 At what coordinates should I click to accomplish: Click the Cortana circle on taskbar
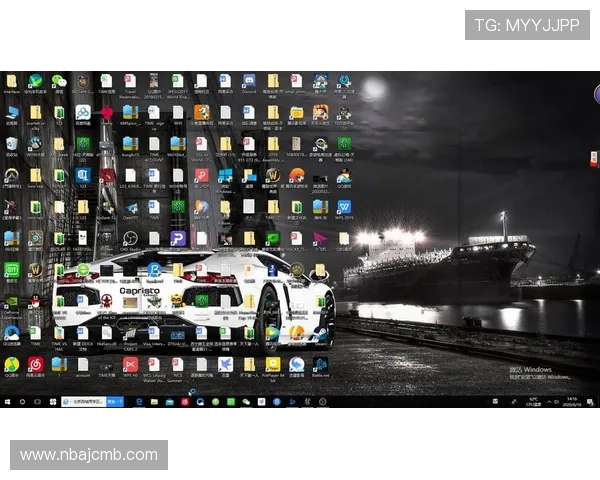24,401
